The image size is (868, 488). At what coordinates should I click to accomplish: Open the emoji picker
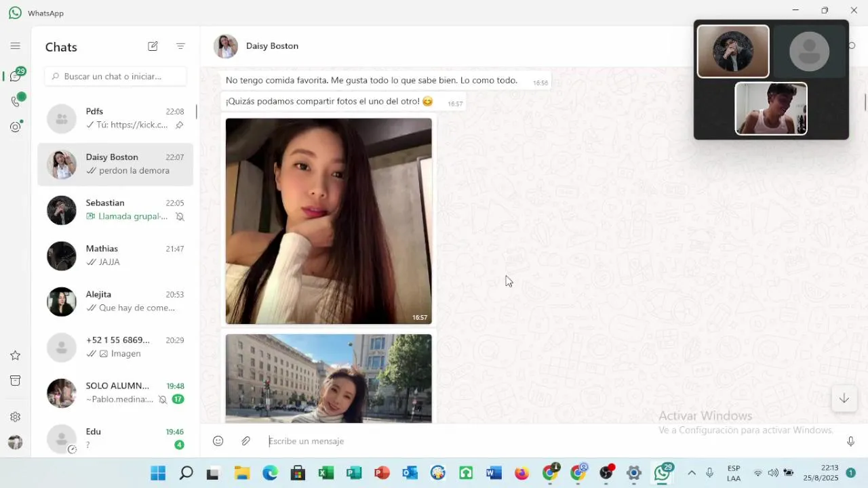218,441
